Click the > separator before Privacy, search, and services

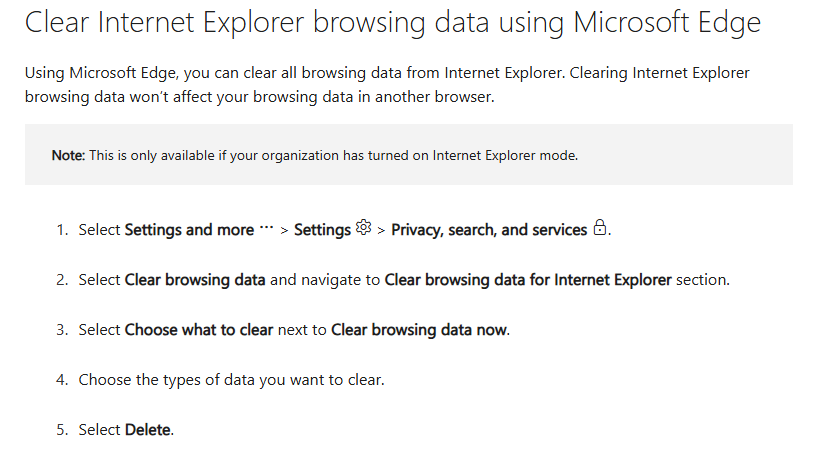tap(381, 230)
